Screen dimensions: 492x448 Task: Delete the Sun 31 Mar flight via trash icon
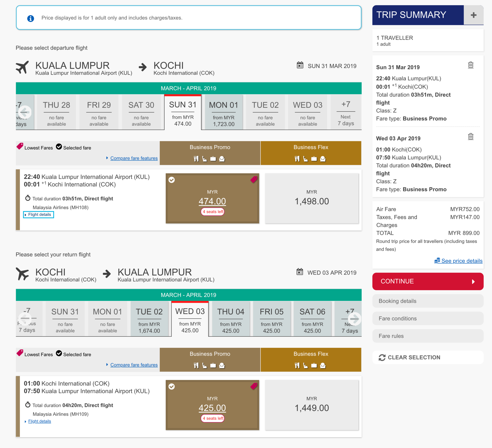(x=470, y=65)
